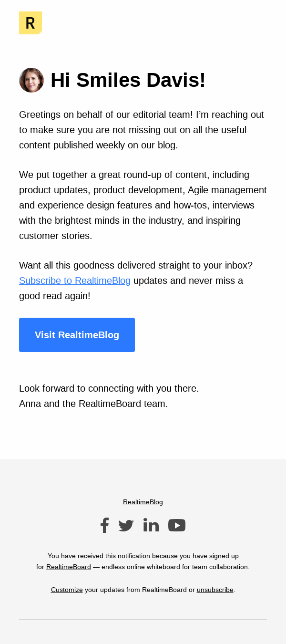Open the LinkedIn social icon

click(x=151, y=525)
